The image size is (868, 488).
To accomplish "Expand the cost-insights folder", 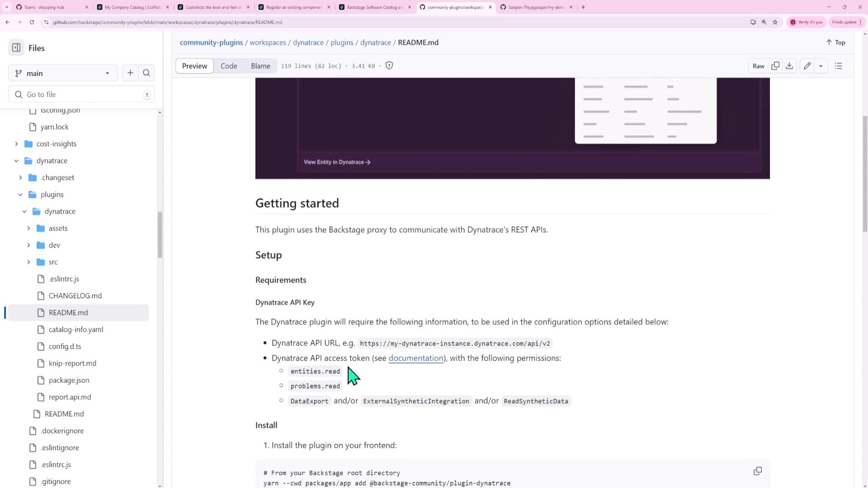I will coord(16,144).
